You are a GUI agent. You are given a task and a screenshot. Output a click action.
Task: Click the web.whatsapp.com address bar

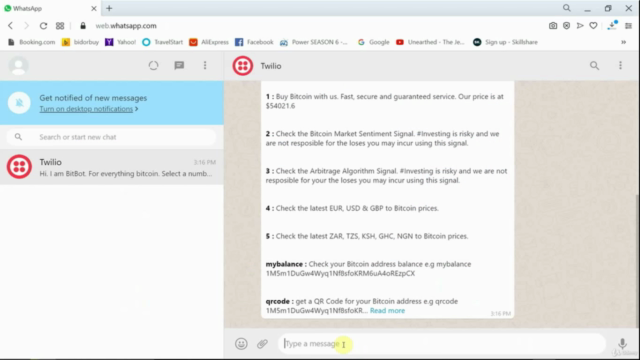126,26
